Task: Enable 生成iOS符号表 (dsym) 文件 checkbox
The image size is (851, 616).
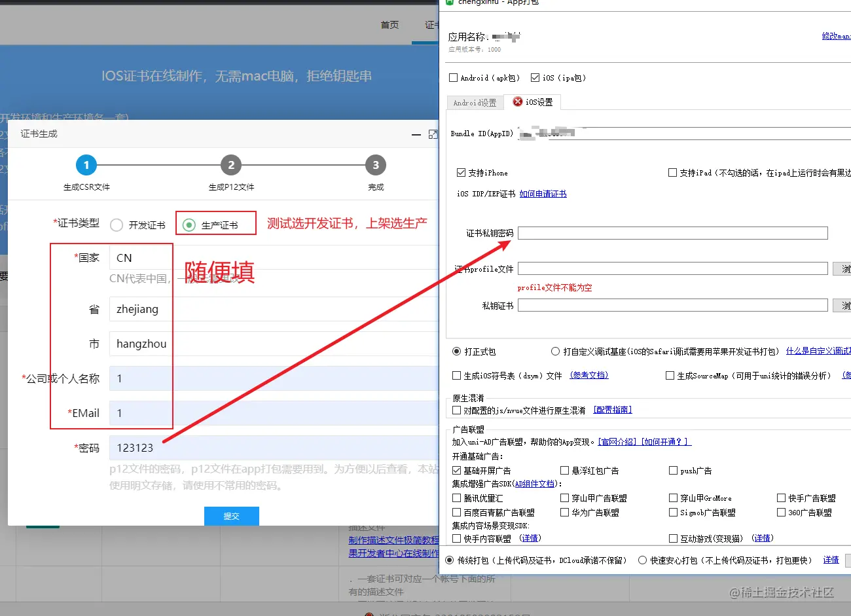Action: pyautogui.click(x=457, y=376)
